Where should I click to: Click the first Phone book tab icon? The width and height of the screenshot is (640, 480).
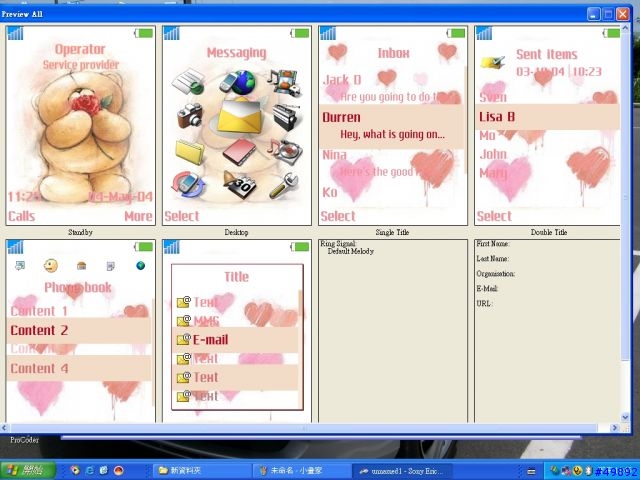(20, 266)
